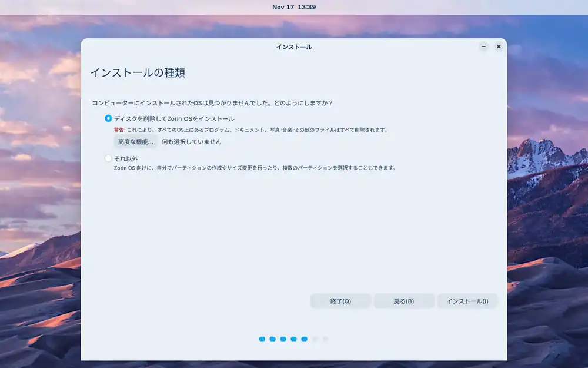The image size is (588, 368).
Task: Click the インストールの種類 page heading
Action: tap(137, 73)
